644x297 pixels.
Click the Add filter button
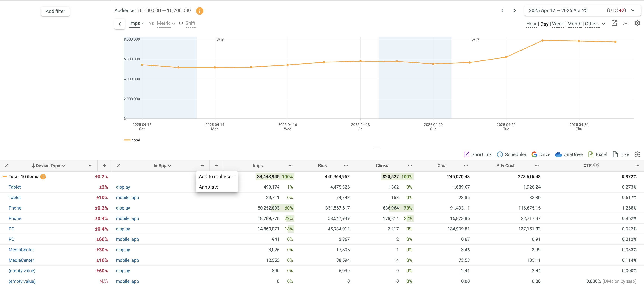(x=55, y=11)
